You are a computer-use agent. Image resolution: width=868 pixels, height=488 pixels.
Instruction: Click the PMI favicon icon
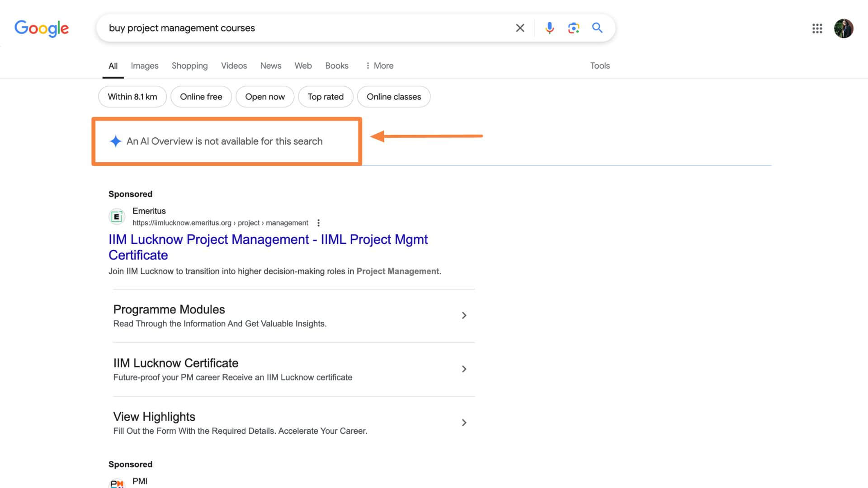[x=117, y=483]
